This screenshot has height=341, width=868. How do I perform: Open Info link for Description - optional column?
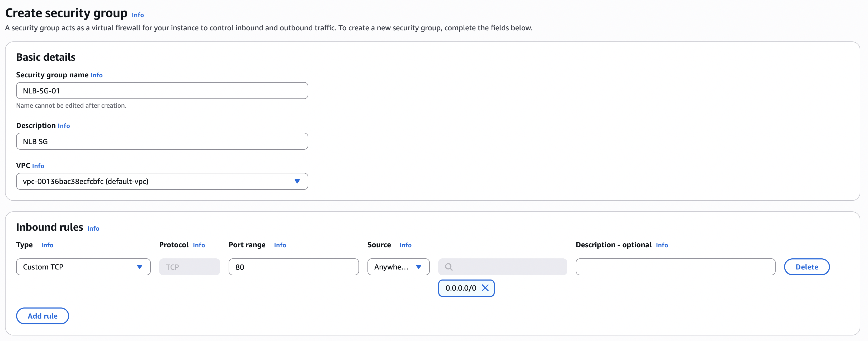point(662,245)
